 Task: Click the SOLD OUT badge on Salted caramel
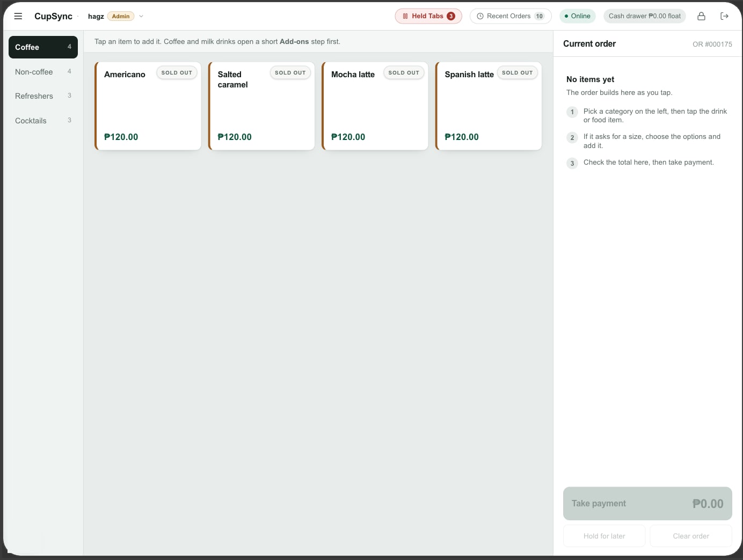pyautogui.click(x=290, y=72)
